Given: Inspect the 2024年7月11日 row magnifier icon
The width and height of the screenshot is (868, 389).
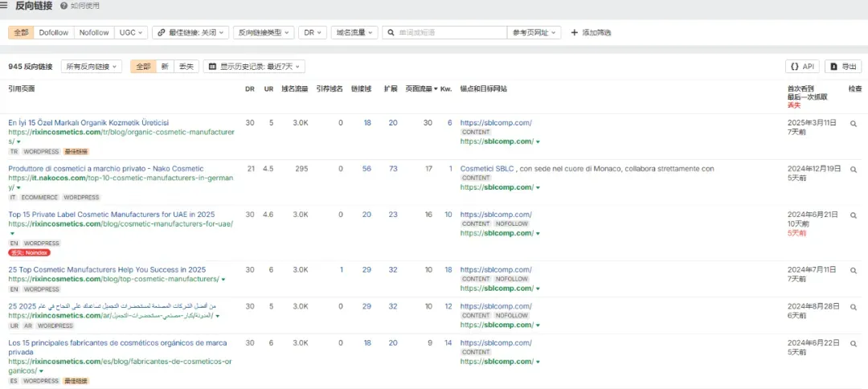Looking at the screenshot, I should [853, 271].
